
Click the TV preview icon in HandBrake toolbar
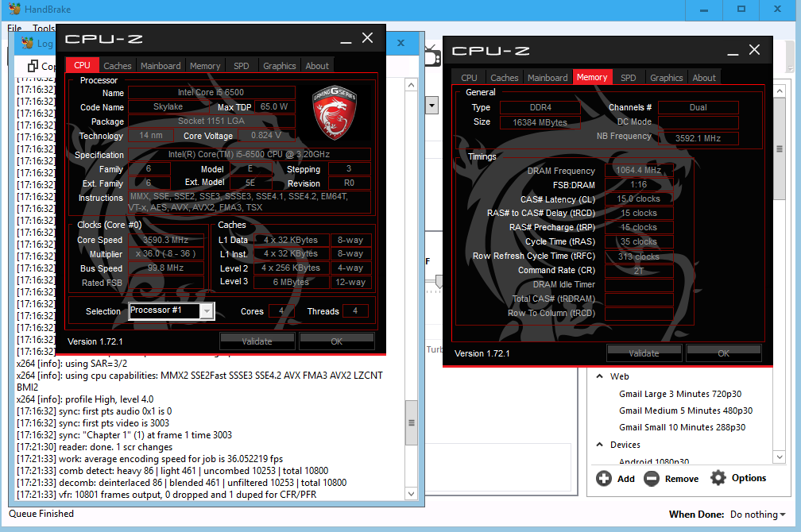pos(431,56)
